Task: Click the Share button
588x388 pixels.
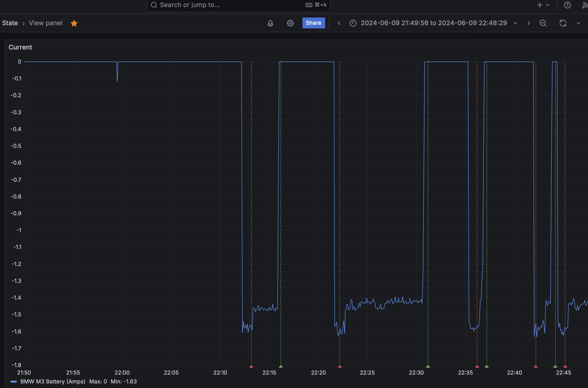Action: click(314, 23)
